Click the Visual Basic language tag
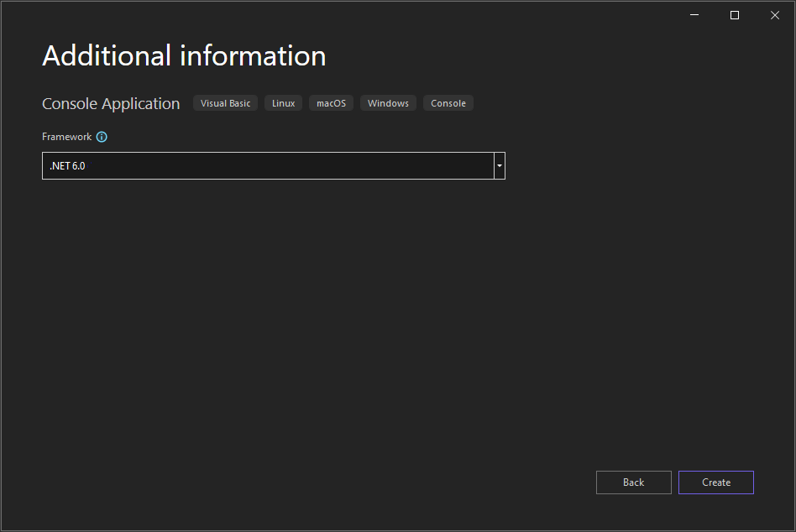 [224, 102]
